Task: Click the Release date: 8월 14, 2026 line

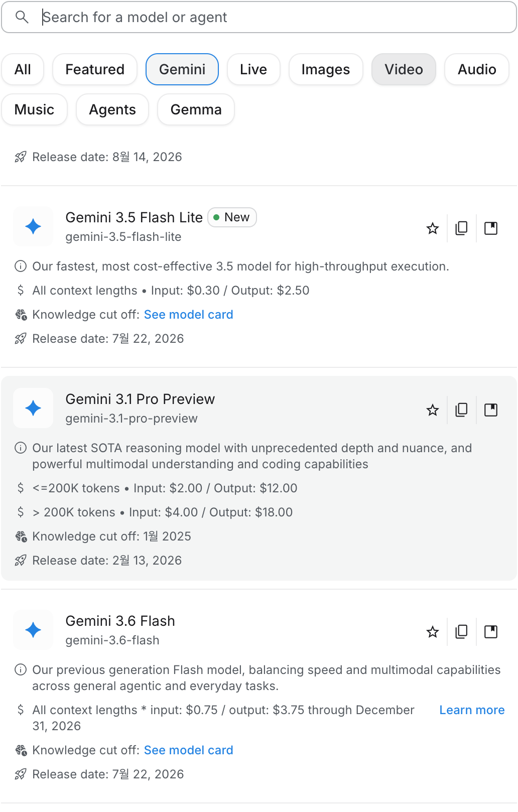Action: [x=107, y=157]
